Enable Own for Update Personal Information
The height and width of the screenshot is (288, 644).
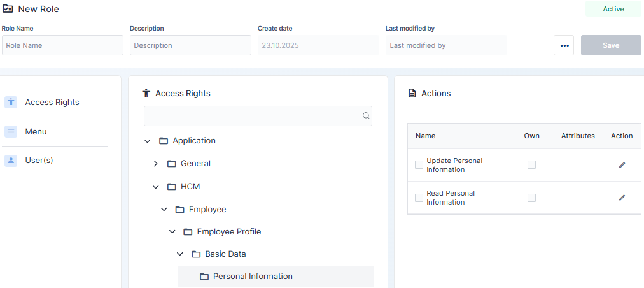(x=531, y=165)
